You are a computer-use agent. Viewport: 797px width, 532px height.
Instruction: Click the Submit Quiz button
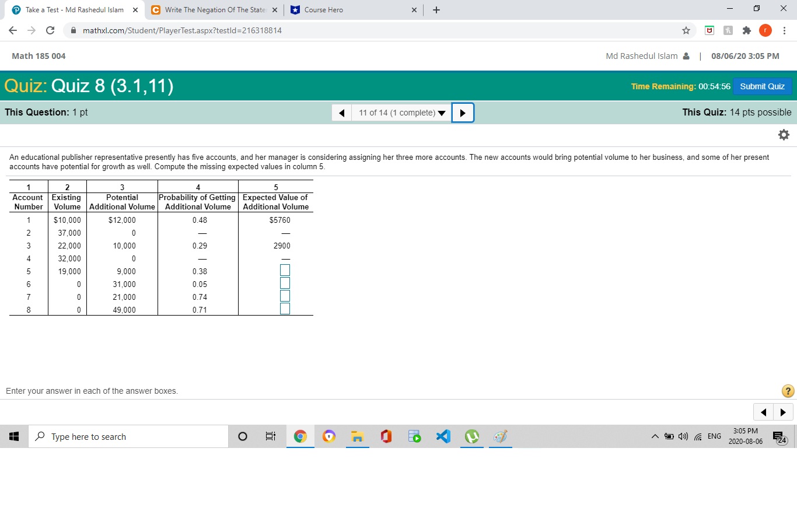click(x=762, y=86)
